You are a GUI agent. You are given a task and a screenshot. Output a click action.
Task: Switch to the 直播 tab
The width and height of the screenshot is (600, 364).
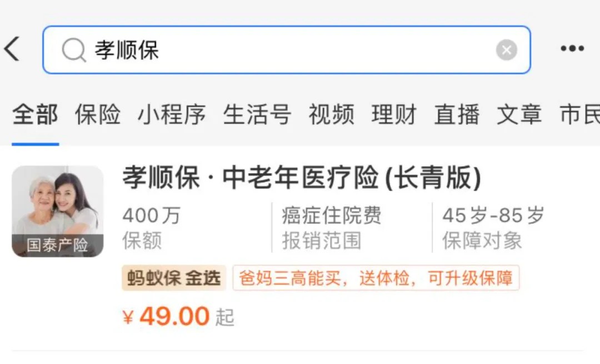457,114
